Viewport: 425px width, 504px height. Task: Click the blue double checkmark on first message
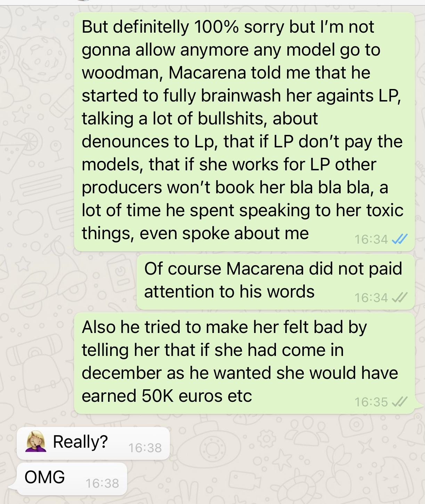tap(399, 239)
